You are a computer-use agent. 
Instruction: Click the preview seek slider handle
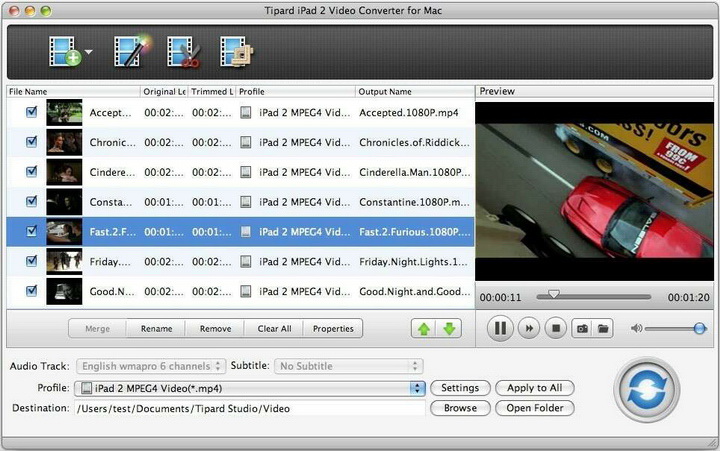click(x=554, y=294)
